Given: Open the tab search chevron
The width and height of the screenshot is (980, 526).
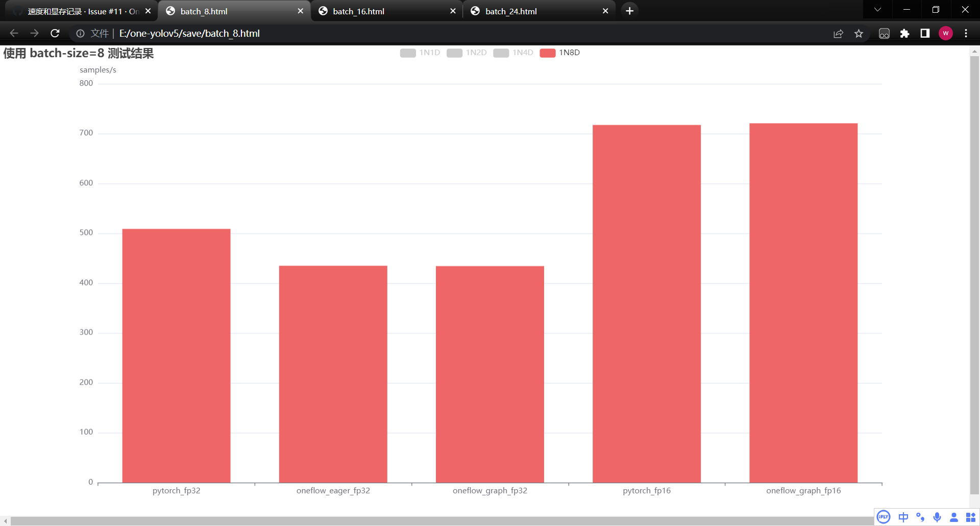Looking at the screenshot, I should point(877,9).
